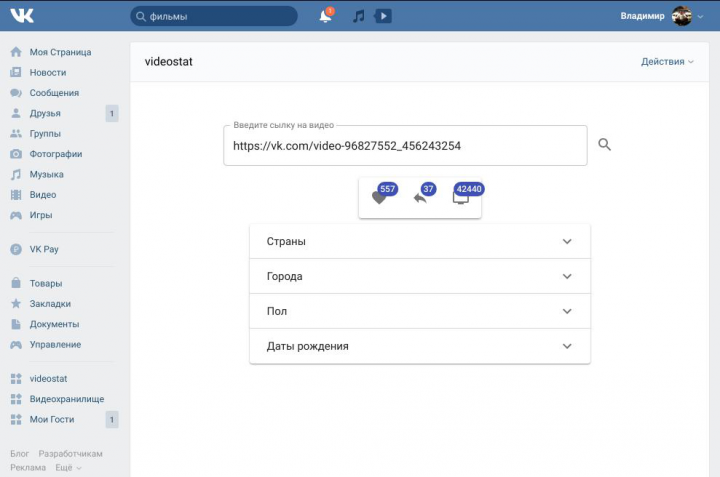This screenshot has height=477, width=720.
Task: Open the profile menu arrow next to avatar
Action: coord(700,17)
